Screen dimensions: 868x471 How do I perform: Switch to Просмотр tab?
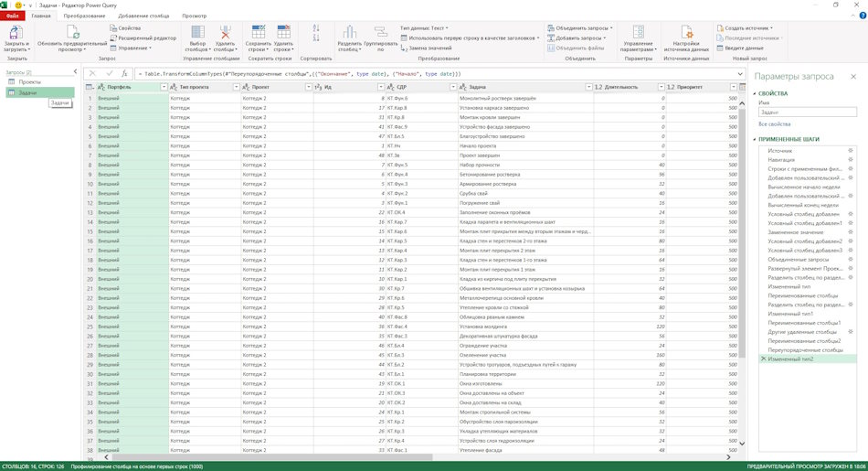click(x=195, y=16)
